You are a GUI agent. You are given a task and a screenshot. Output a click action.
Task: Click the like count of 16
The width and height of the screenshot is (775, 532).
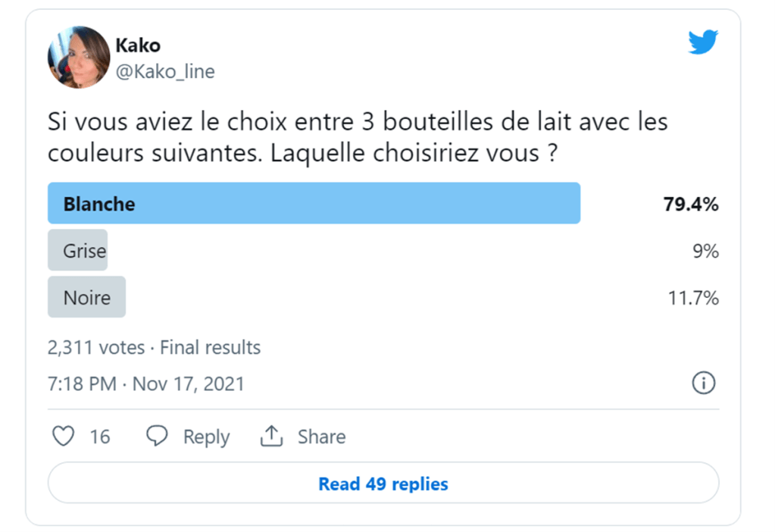99,437
